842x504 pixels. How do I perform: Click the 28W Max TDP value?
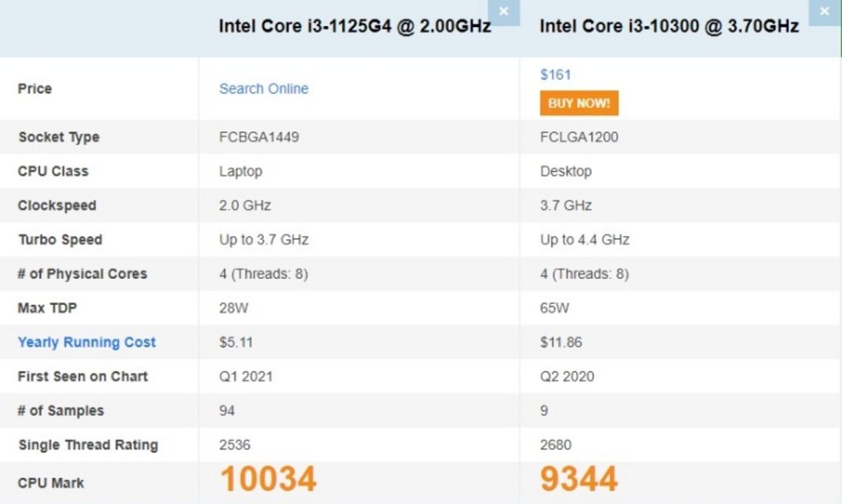(234, 308)
